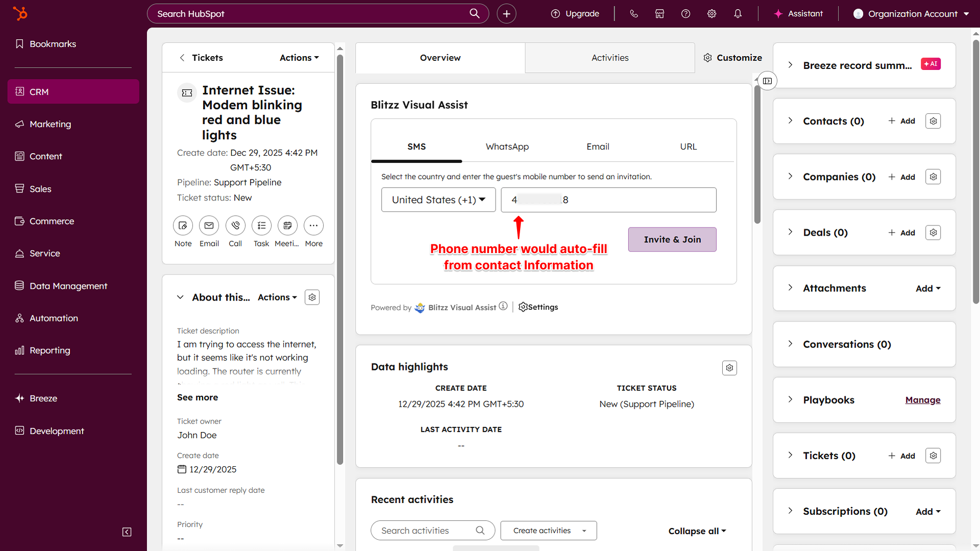The image size is (980, 551).
Task: Click the See more link
Action: pos(198,397)
